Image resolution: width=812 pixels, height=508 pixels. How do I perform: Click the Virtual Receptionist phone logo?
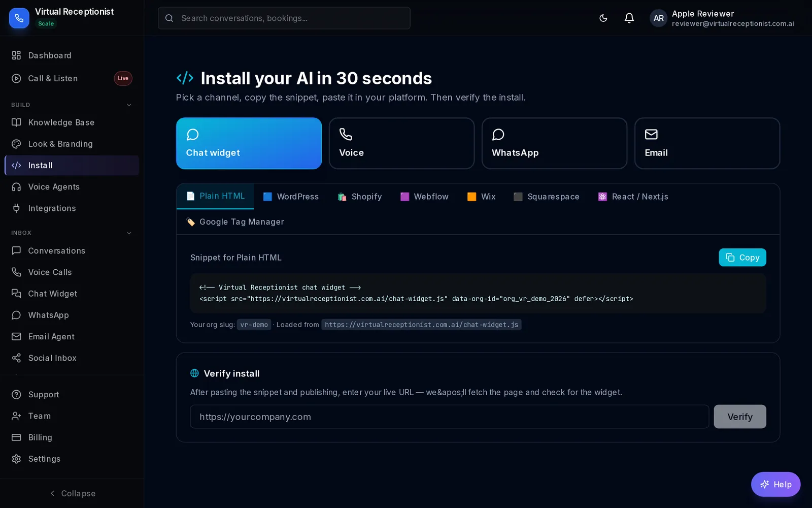19,18
